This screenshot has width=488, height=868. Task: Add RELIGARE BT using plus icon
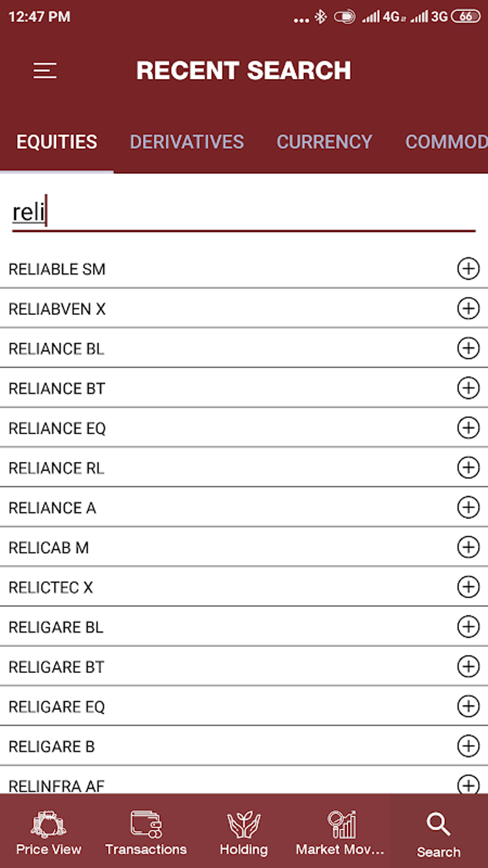click(x=468, y=666)
